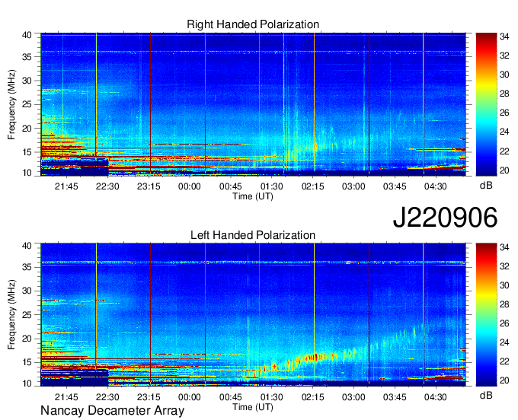Screen dimensions: 518x420
Task: Click "Time (UT)" label under left-handed plot
Action: click(253, 407)
